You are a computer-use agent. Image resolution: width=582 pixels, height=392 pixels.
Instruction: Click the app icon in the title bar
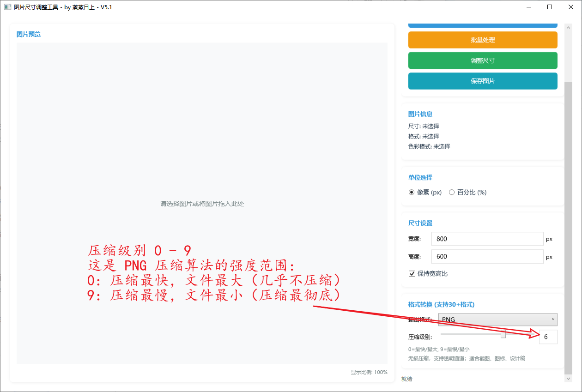tap(7, 7)
